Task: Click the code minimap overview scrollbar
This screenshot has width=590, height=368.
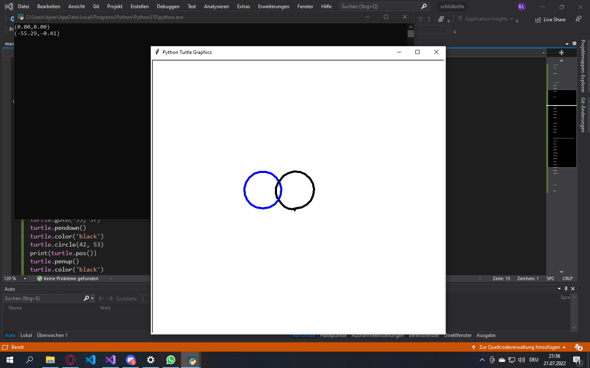Action: point(562,128)
